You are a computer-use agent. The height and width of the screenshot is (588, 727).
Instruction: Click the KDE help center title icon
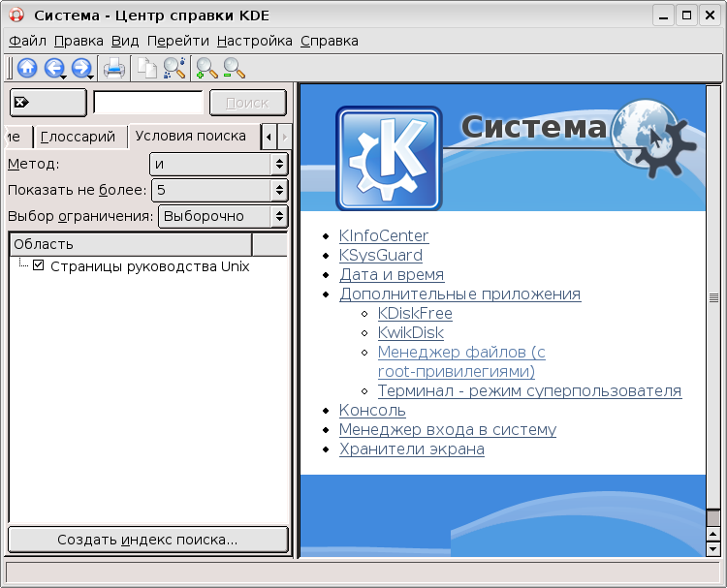point(16,15)
